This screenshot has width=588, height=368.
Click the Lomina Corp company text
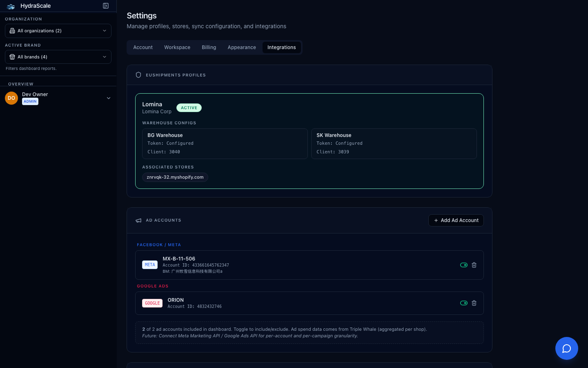tap(157, 112)
